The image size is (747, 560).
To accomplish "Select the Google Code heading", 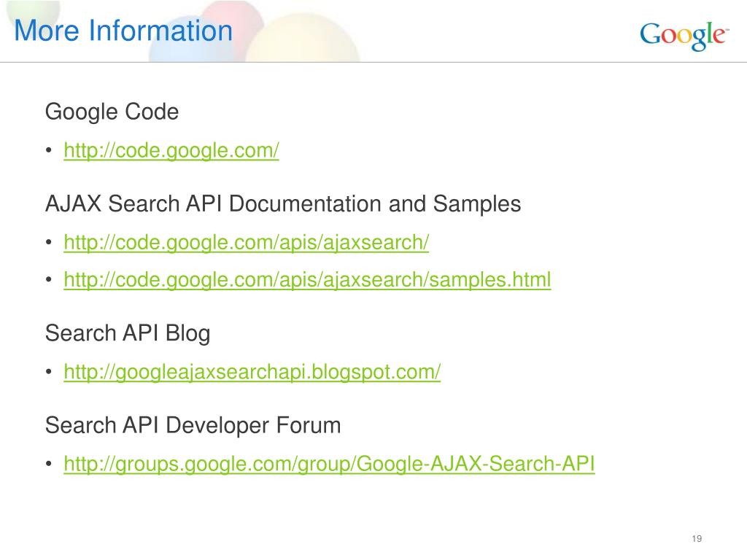I will (x=112, y=112).
